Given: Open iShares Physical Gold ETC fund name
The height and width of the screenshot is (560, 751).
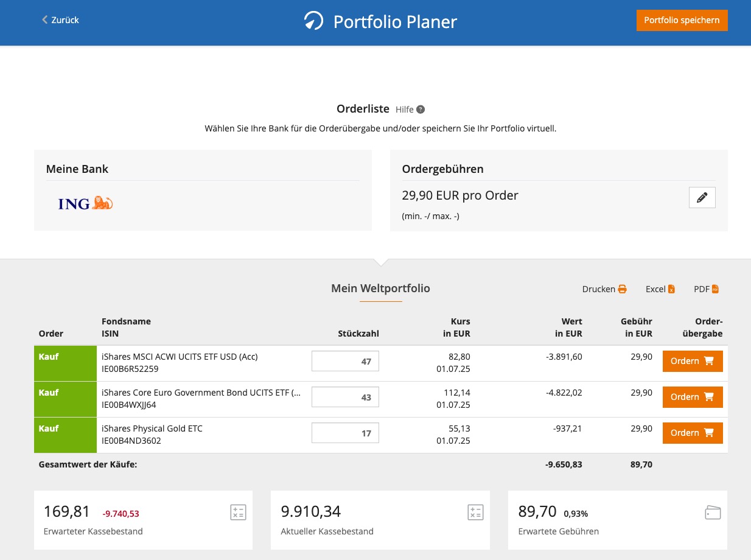Looking at the screenshot, I should click(x=152, y=429).
